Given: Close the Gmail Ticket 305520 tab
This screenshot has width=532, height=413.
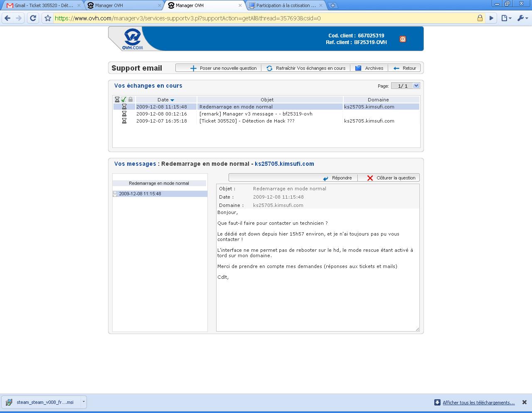Looking at the screenshot, I should pos(79,5).
